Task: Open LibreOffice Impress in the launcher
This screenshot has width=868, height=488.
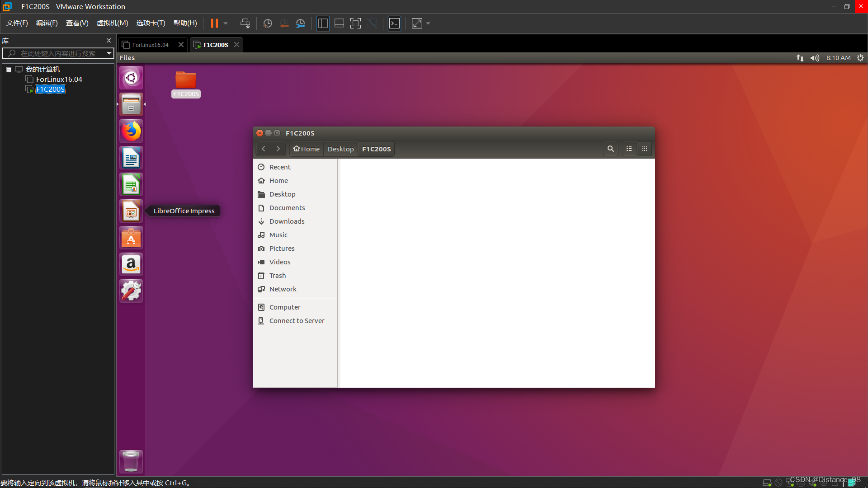Action: (131, 211)
